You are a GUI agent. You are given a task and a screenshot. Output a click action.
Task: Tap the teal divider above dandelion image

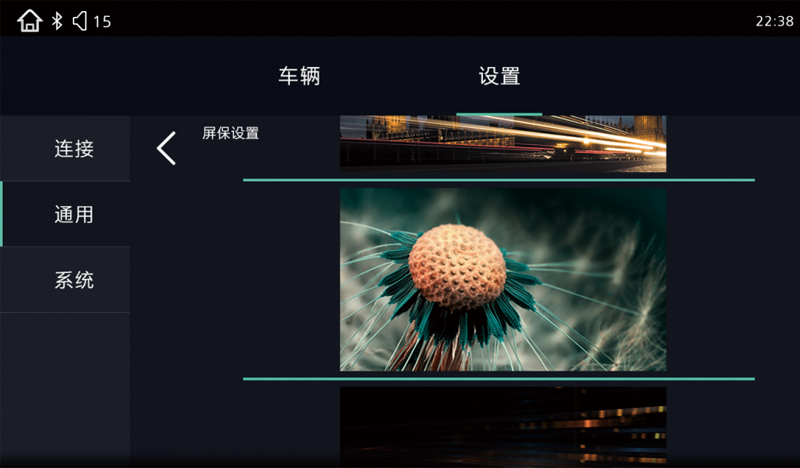tap(499, 180)
